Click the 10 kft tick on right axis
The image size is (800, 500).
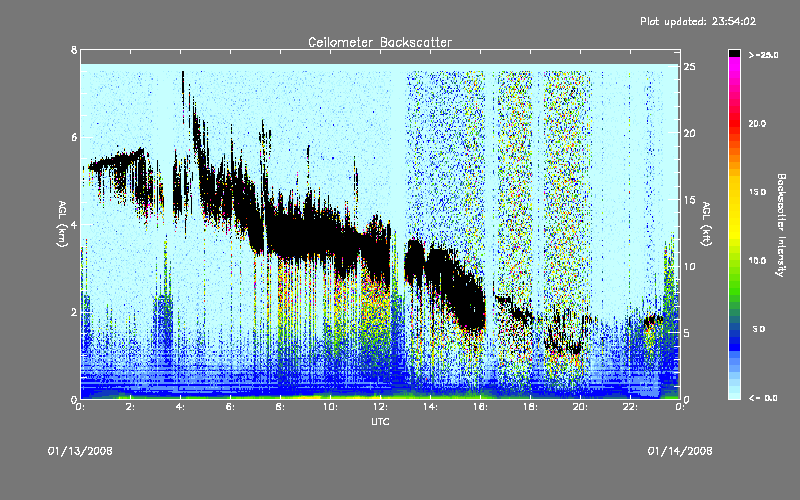click(690, 266)
